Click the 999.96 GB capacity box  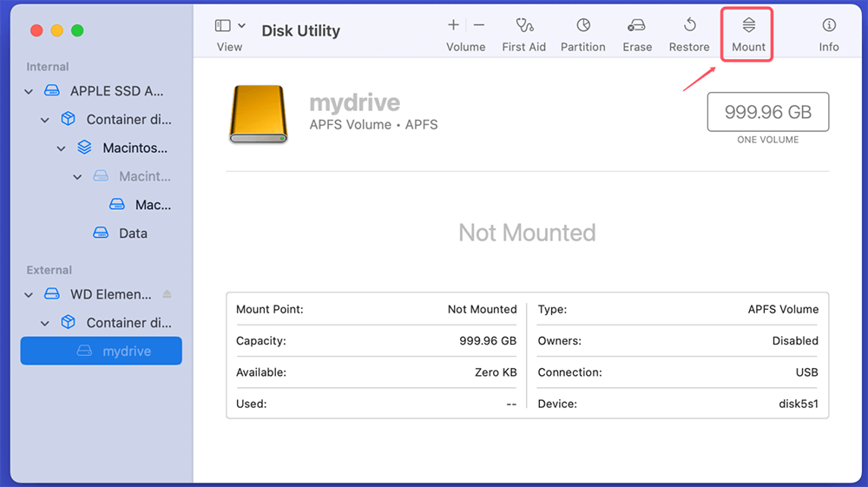[767, 112]
